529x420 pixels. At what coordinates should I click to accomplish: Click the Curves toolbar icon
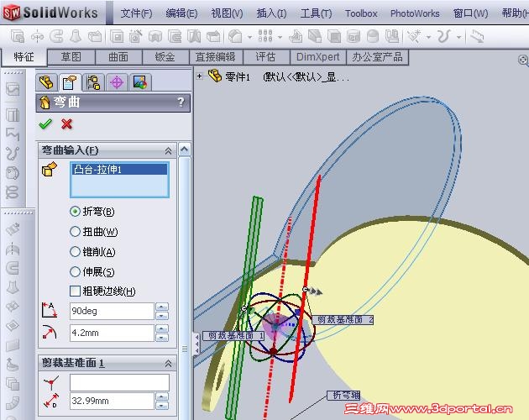click(444, 36)
